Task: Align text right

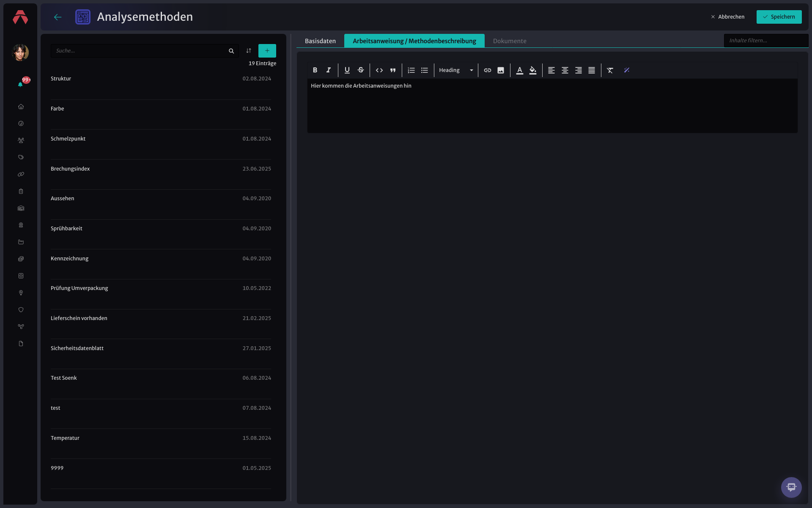Action: [579, 70]
